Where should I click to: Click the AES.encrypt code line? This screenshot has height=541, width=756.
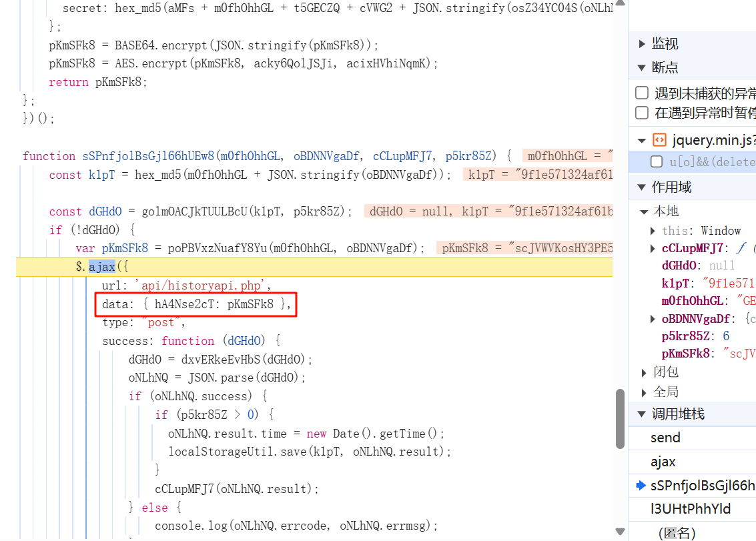click(243, 63)
